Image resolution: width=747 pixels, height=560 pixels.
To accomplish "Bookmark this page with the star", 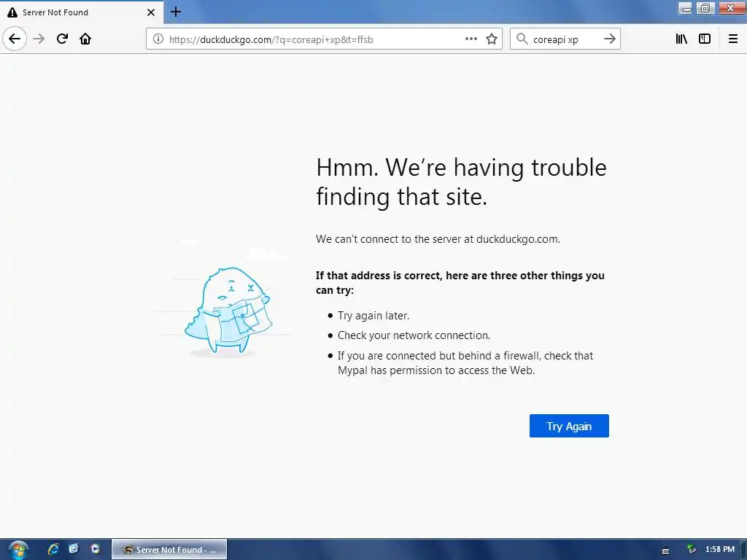I will point(492,39).
